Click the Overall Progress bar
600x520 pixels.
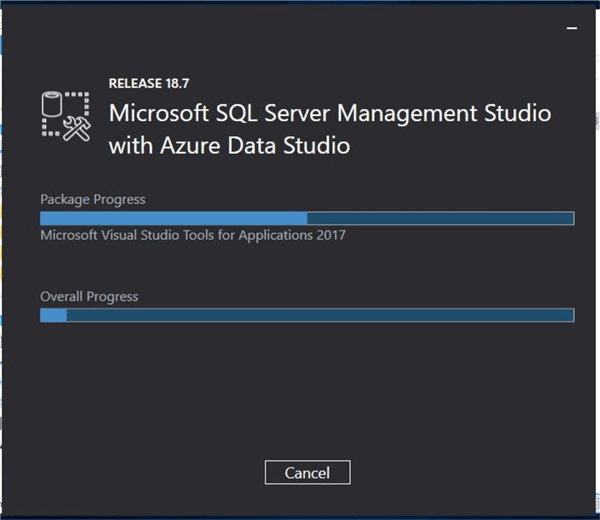coord(306,316)
